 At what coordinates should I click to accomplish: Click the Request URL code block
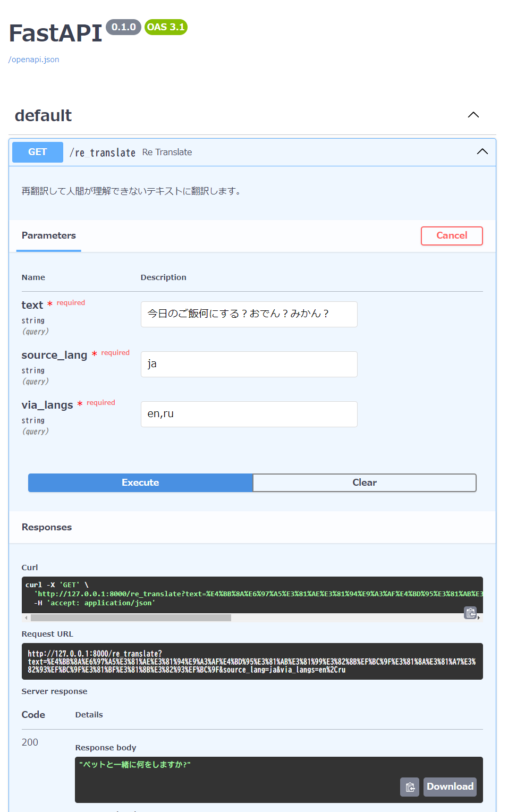click(x=252, y=662)
